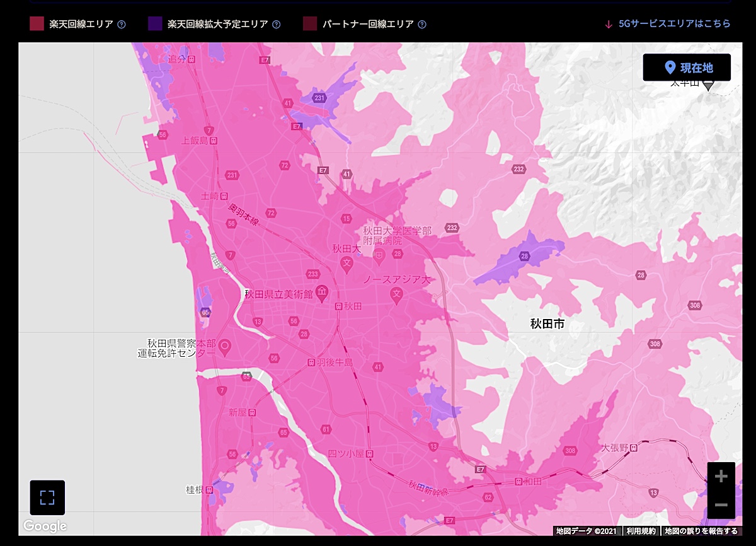
Task: Click the 楽天回線拡大予定エリア purple swatch
Action: [x=154, y=24]
